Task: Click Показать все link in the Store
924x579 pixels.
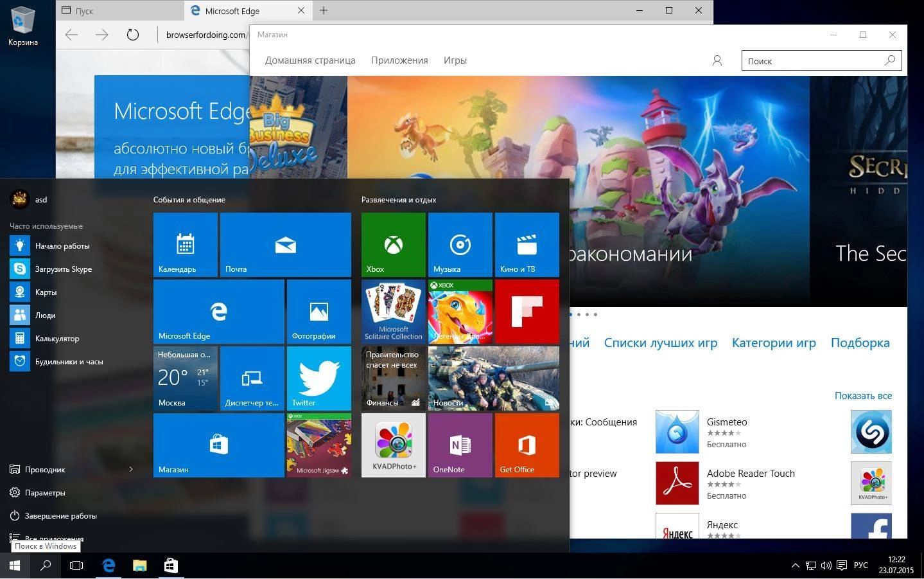Action: [x=863, y=396]
